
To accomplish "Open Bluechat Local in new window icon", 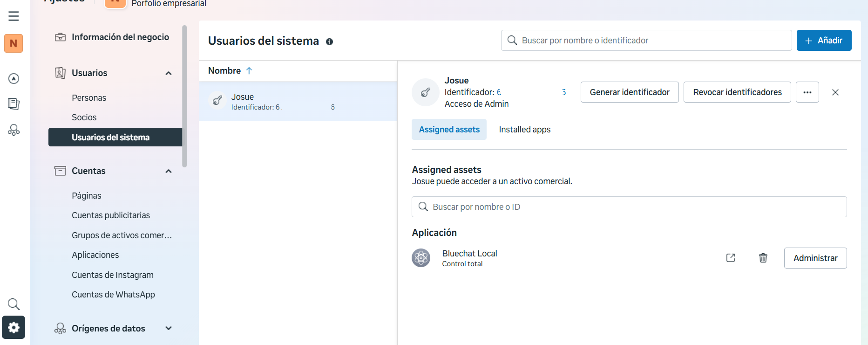I will click(x=730, y=258).
